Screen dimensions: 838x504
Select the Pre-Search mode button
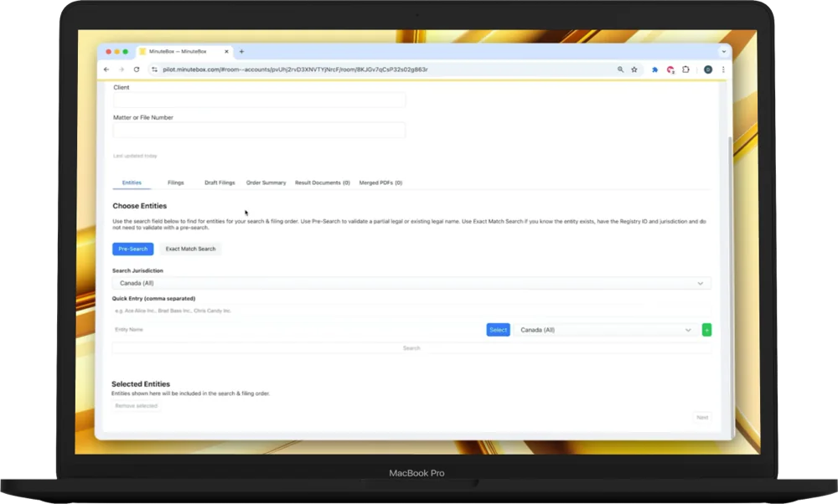132,249
